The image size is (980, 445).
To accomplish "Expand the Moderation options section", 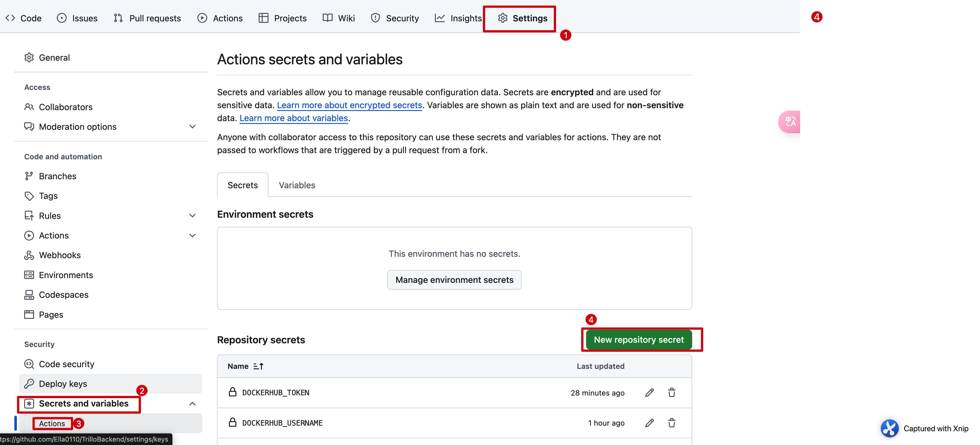I will [x=193, y=126].
